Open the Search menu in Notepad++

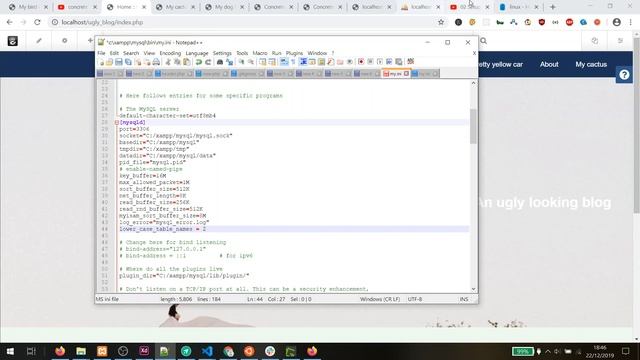(x=131, y=53)
